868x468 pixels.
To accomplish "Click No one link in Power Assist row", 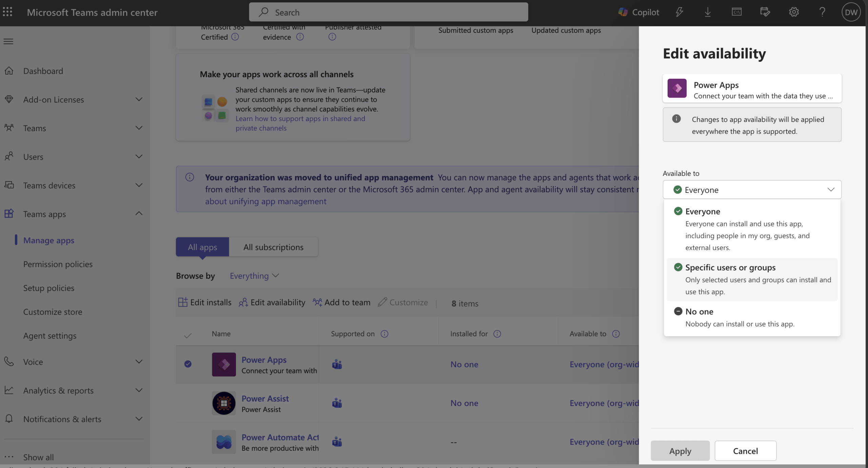I will [x=464, y=403].
